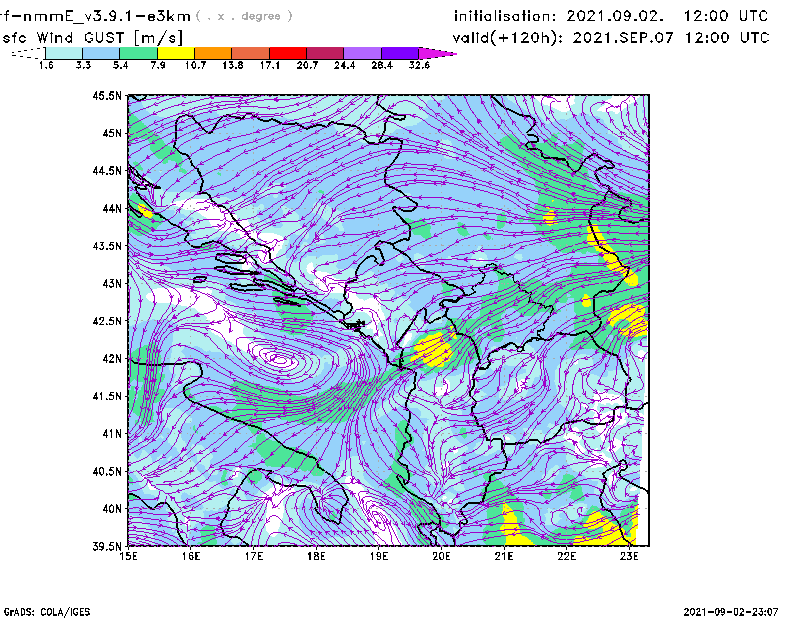Image resolution: width=800 pixels, height=618 pixels.
Task: Click the '15E' longitude label
Action: 129,556
